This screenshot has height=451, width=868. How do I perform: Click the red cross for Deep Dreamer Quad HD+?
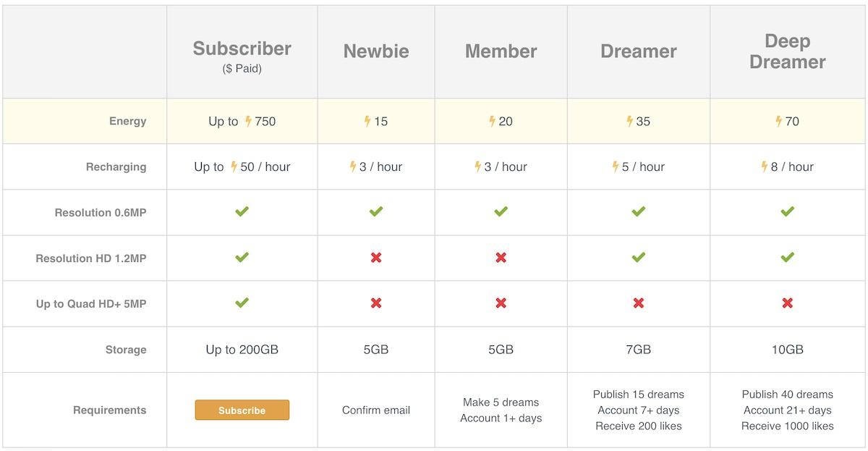pos(788,303)
